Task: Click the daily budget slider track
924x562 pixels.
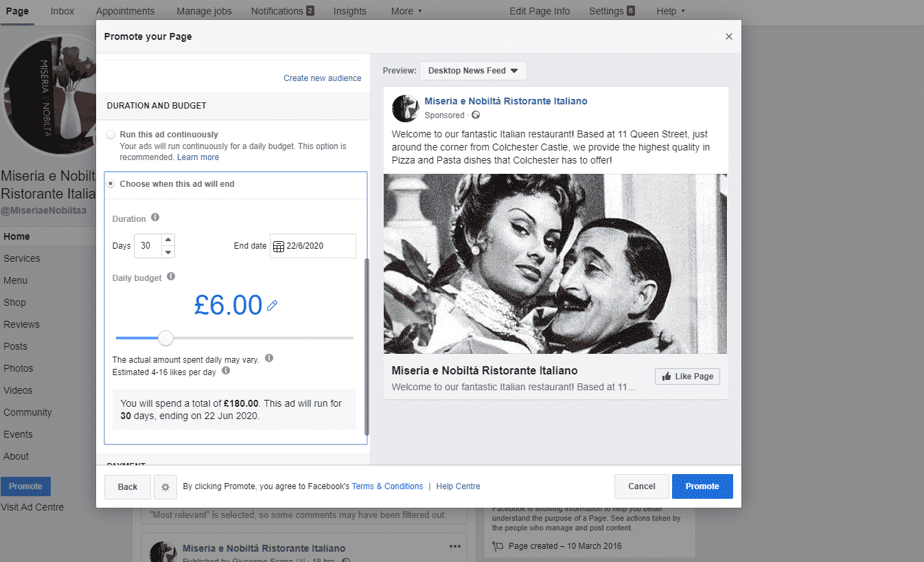Action: [x=235, y=338]
